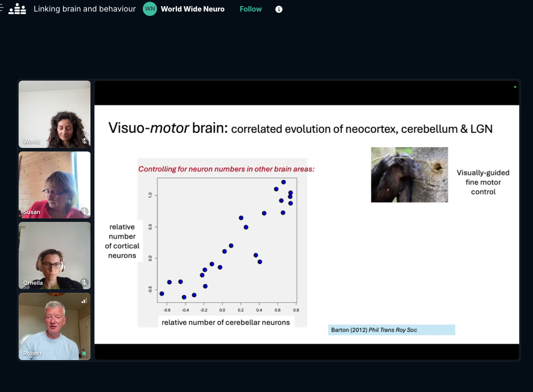Select Susan's video thumbnail
Image resolution: width=533 pixels, height=392 pixels.
click(x=55, y=185)
